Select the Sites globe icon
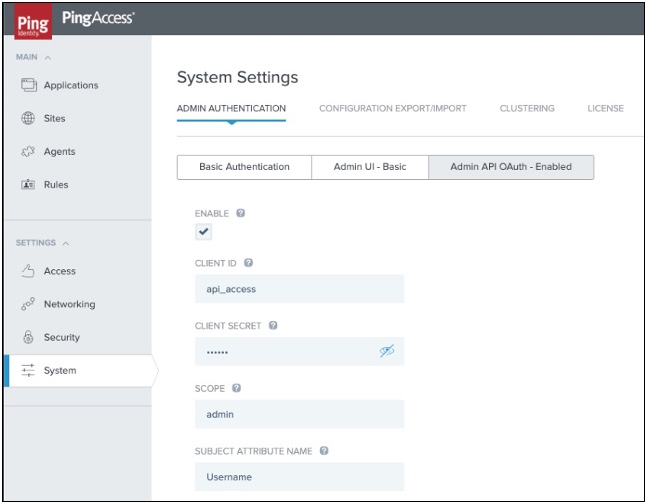This screenshot has width=647, height=504. click(x=28, y=118)
